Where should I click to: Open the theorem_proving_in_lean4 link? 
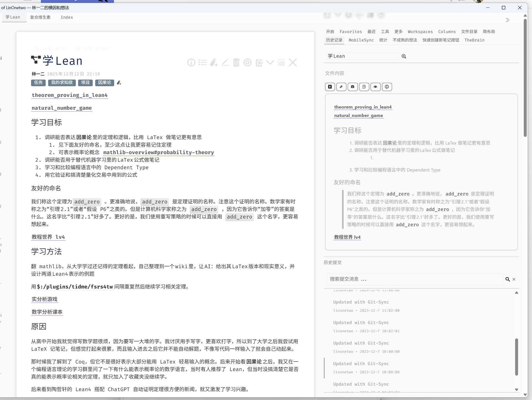(x=70, y=95)
